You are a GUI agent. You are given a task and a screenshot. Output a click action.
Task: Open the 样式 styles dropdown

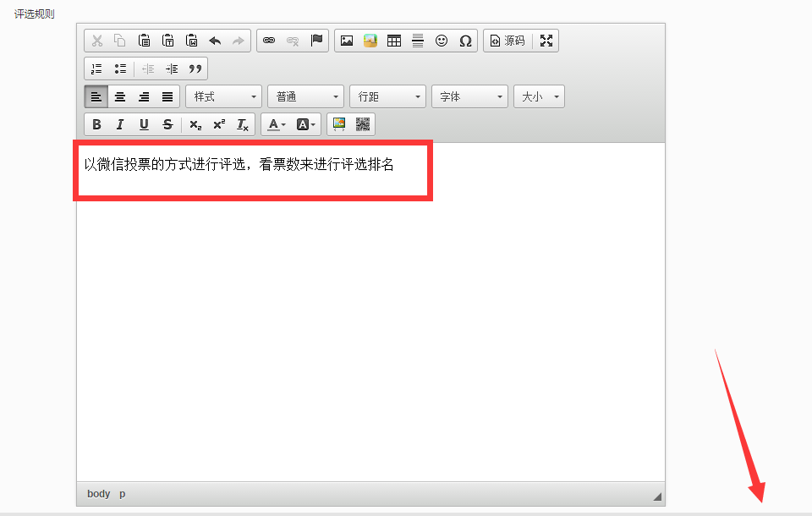[223, 96]
